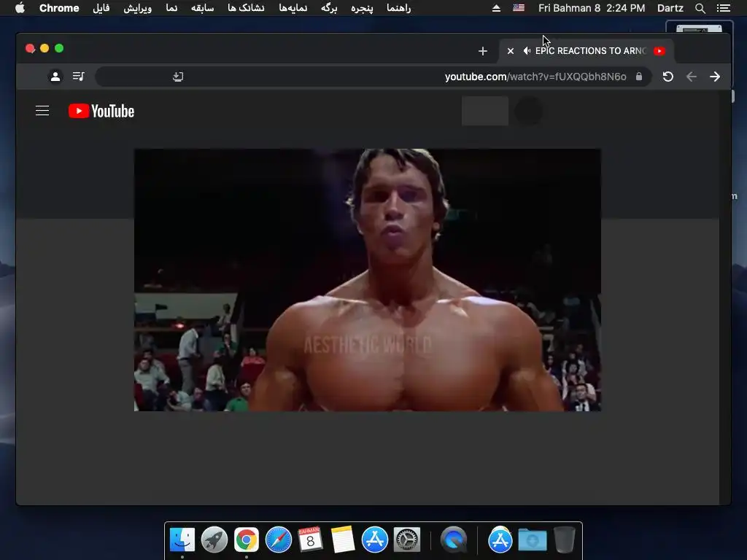
Task: Open the برگه menu
Action: click(329, 8)
